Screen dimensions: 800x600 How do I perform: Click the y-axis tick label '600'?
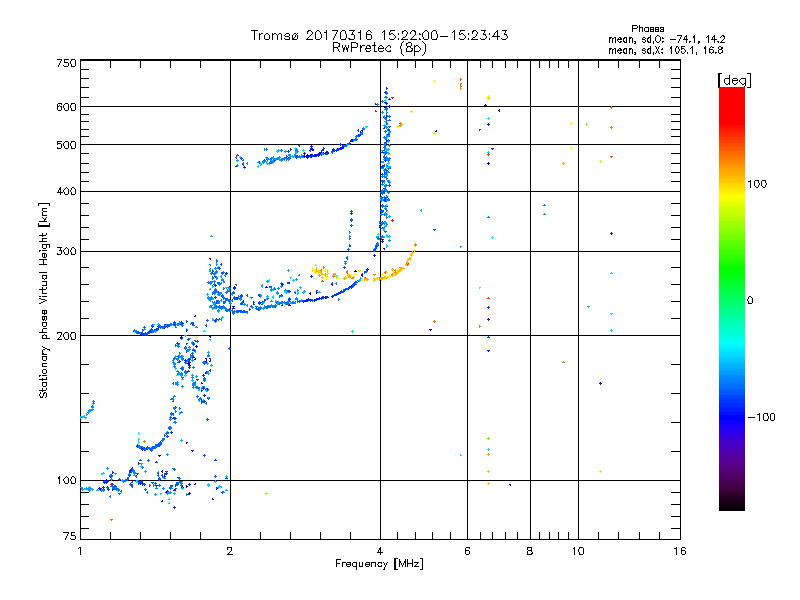(66, 107)
